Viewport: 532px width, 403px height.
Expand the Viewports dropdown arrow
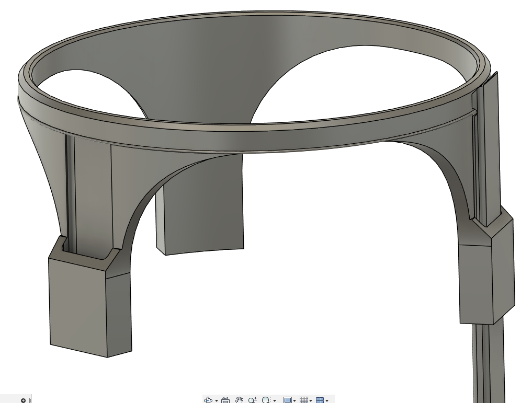pos(327,400)
